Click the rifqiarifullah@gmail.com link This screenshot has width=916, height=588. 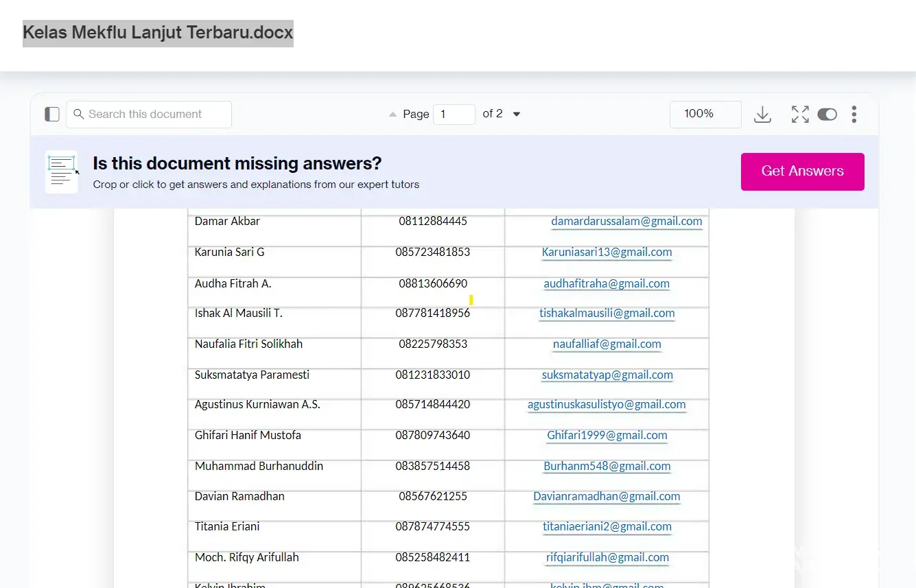pyautogui.click(x=607, y=558)
